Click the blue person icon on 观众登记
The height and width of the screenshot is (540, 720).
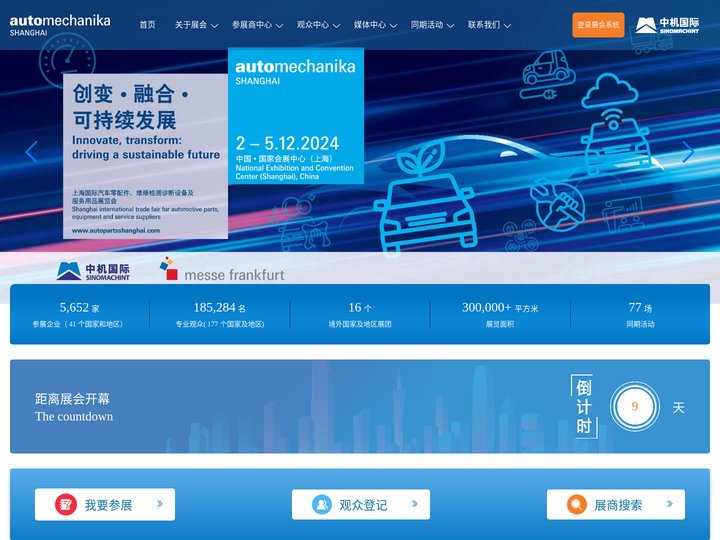(x=322, y=505)
